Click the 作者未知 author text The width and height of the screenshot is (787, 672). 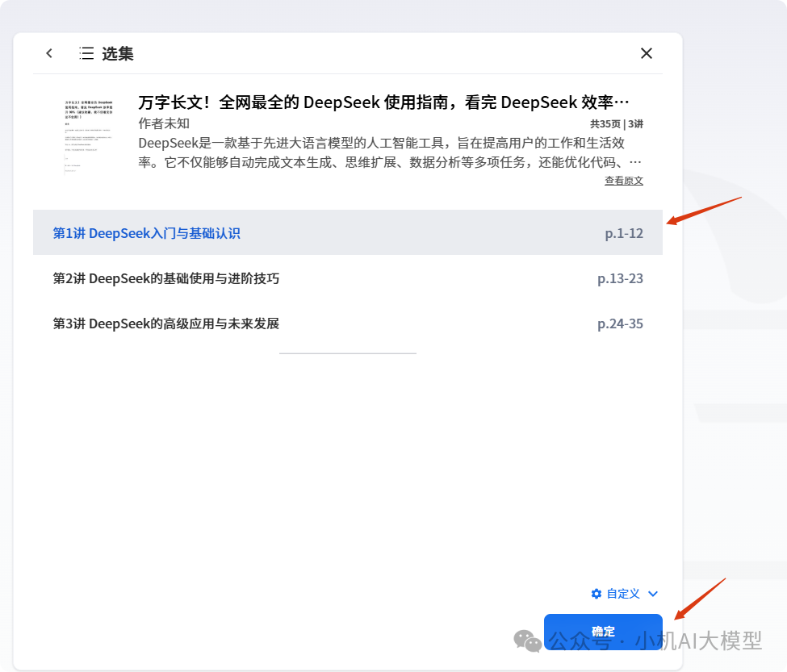(x=164, y=123)
